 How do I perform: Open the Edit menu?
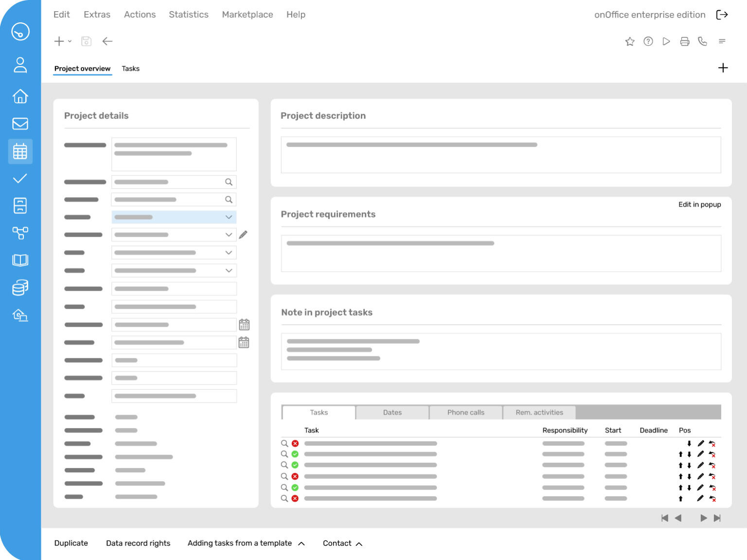[62, 15]
